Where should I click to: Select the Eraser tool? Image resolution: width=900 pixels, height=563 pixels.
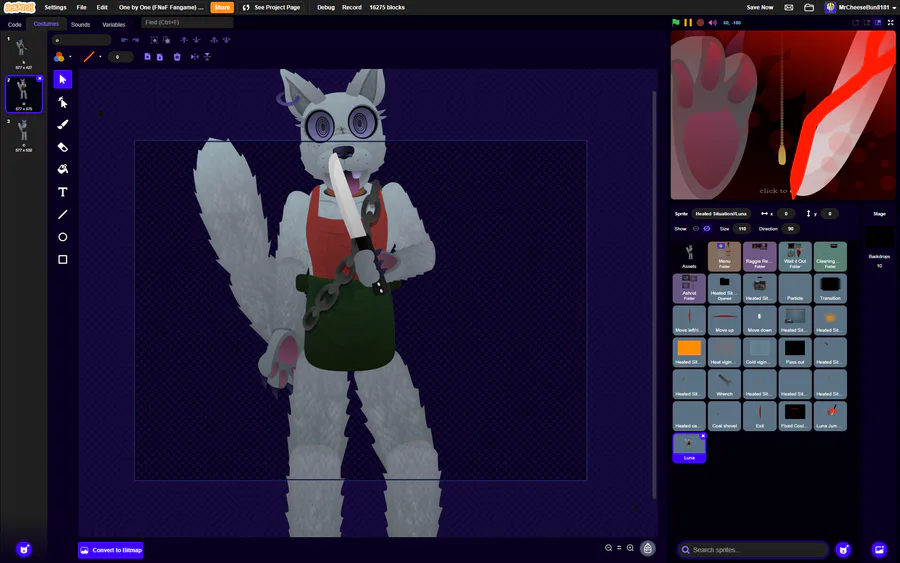click(63, 147)
